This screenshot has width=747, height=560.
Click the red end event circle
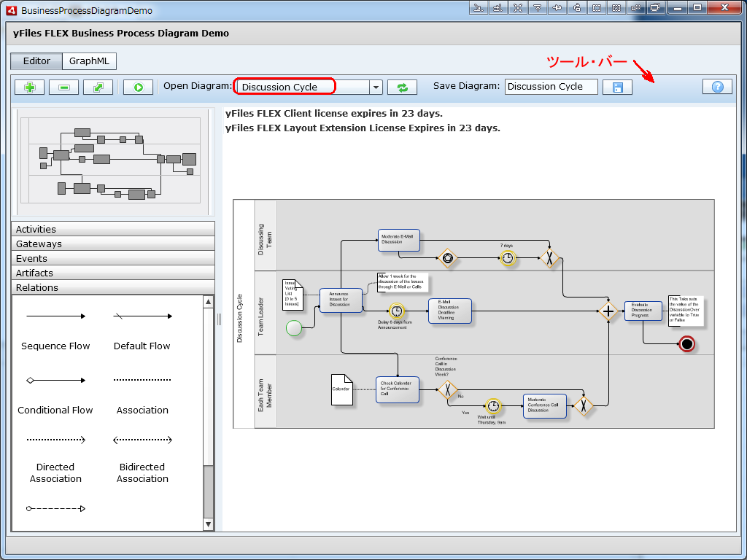(686, 343)
